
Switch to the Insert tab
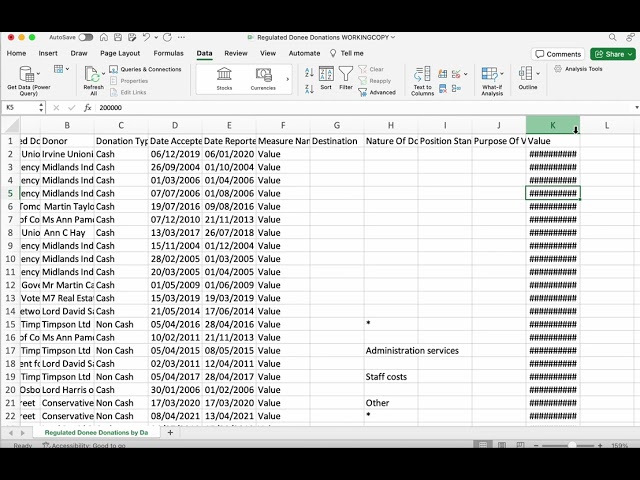coord(48,53)
